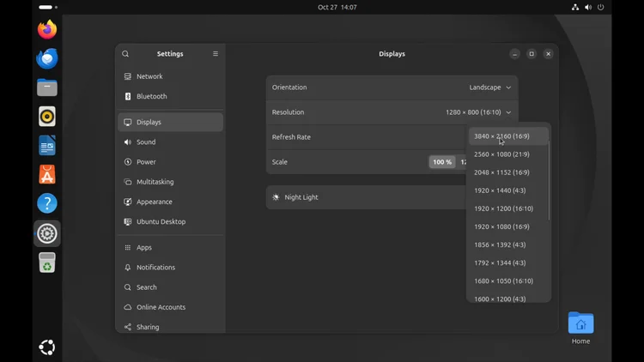Open Power settings
Viewport: 644px width, 362px height.
171,162
